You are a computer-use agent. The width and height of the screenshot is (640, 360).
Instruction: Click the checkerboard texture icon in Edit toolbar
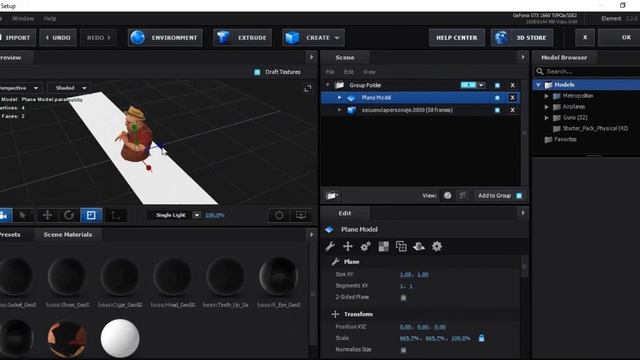point(384,246)
